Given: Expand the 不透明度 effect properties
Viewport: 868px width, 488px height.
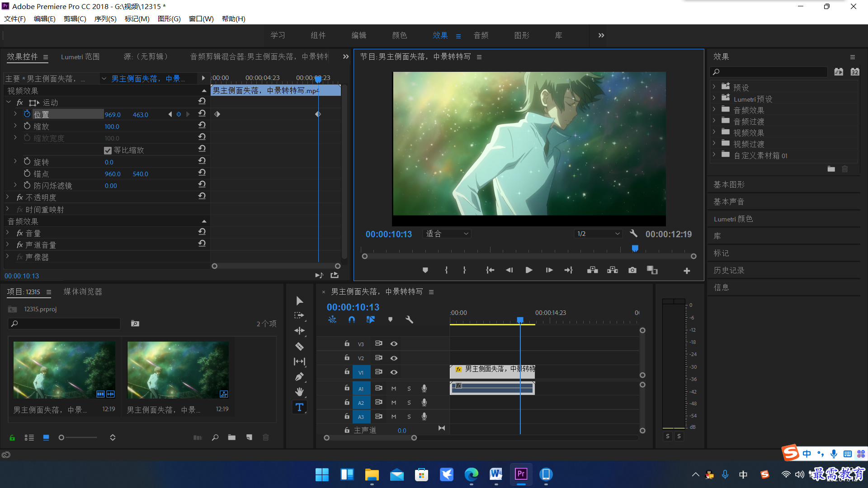Looking at the screenshot, I should pyautogui.click(x=8, y=197).
